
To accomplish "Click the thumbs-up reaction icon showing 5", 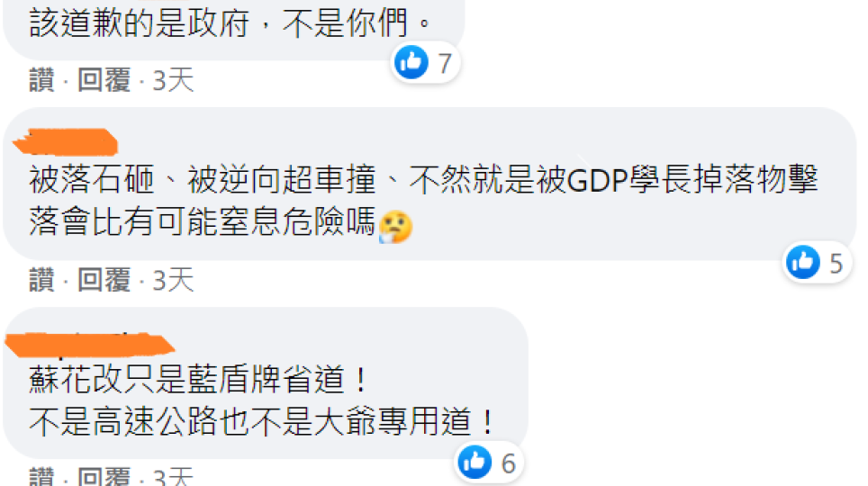I will [x=802, y=261].
